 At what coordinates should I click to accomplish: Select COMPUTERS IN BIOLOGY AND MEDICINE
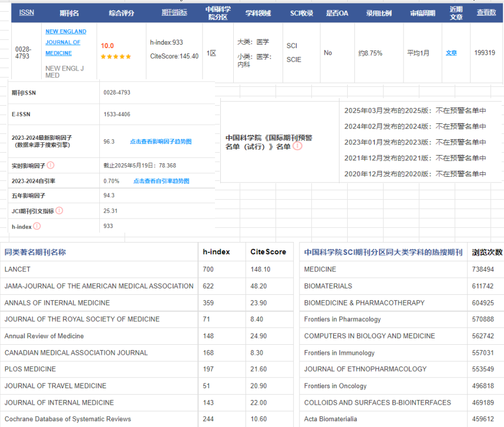(x=369, y=336)
